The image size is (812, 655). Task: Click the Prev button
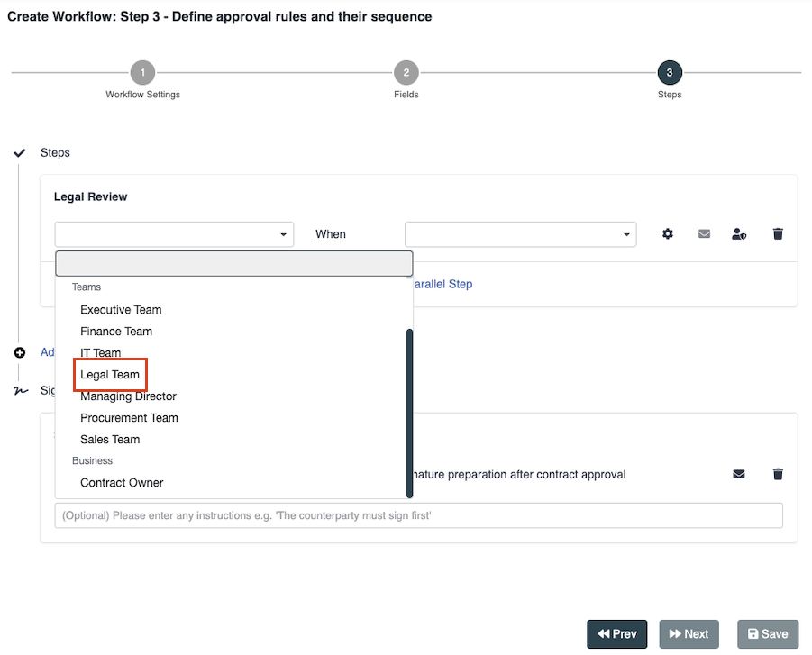(617, 633)
